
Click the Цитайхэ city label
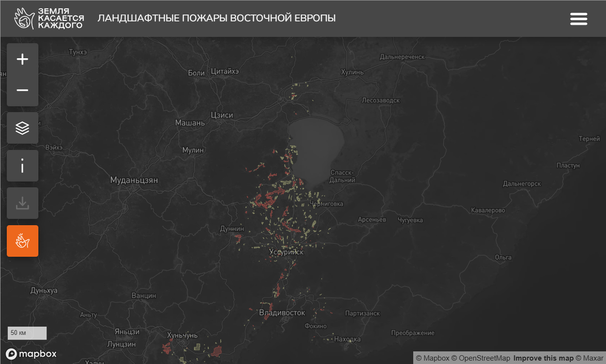tap(225, 71)
